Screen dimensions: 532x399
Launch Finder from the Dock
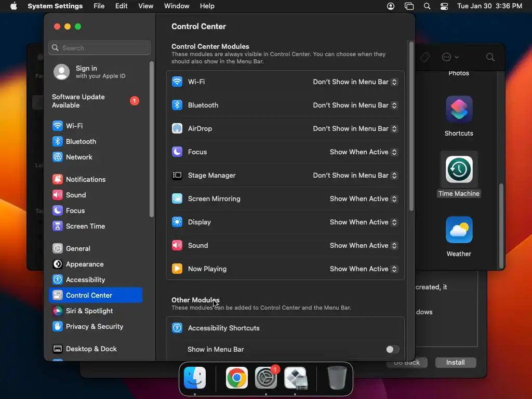pyautogui.click(x=195, y=378)
